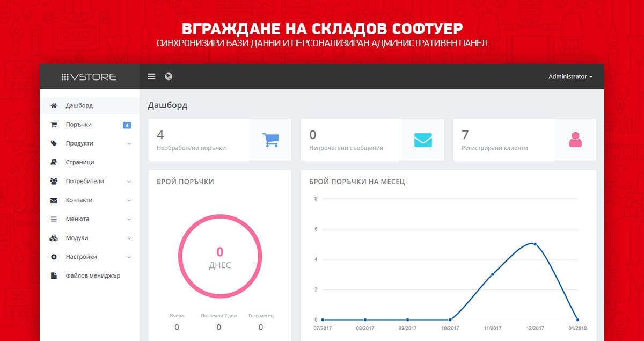The width and height of the screenshot is (644, 341).
Task: Click the shopping cart icon in orders card
Action: [270, 140]
